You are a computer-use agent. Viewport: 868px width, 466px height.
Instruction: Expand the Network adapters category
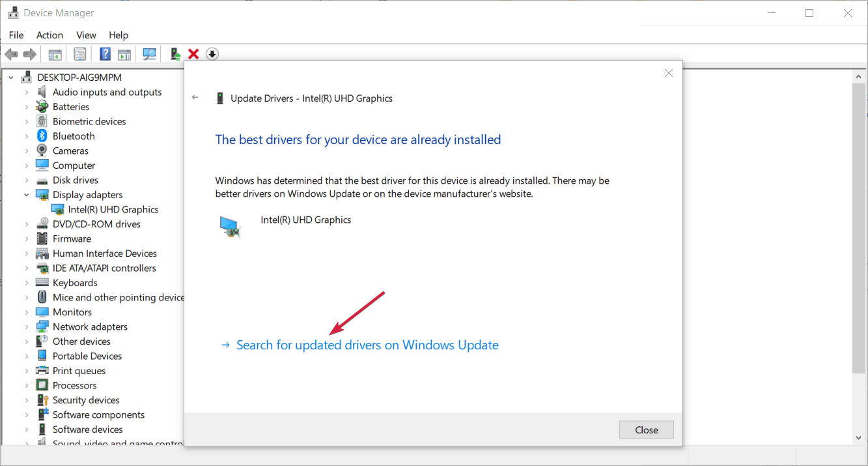[x=26, y=326]
